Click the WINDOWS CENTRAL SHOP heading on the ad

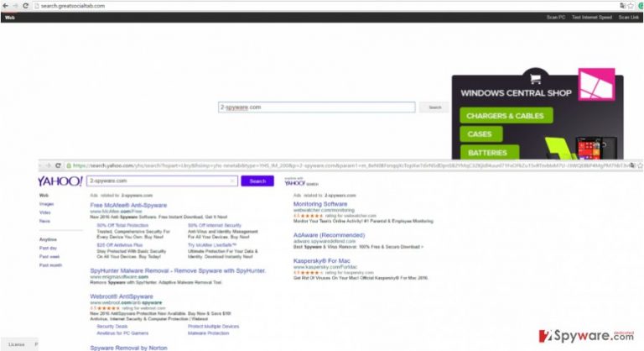click(x=516, y=93)
